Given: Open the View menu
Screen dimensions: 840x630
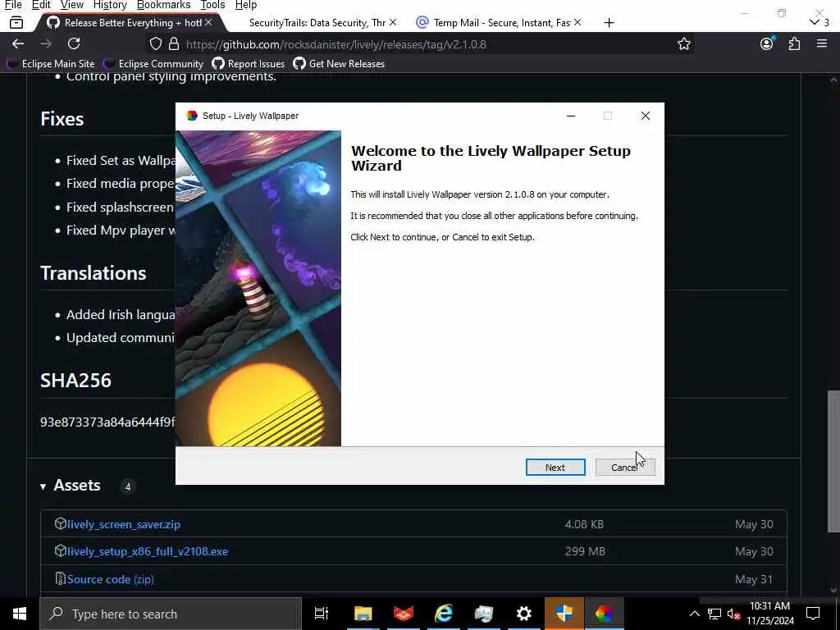Looking at the screenshot, I should [72, 5].
